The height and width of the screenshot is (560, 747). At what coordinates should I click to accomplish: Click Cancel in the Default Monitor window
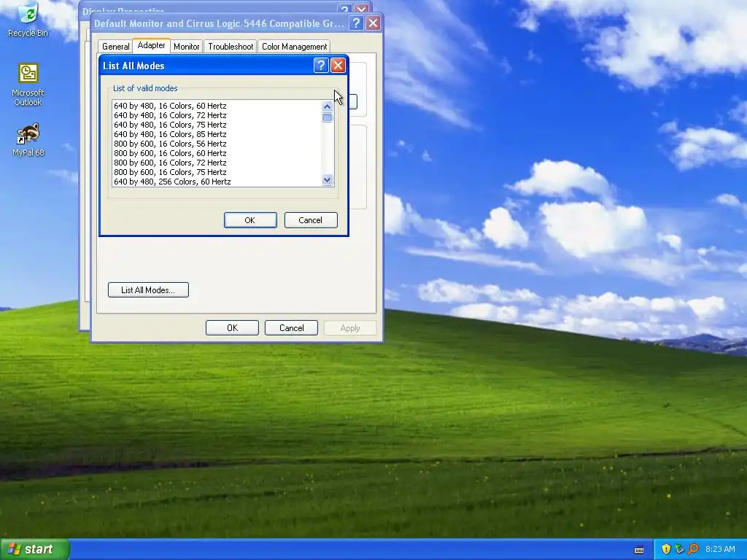[291, 327]
